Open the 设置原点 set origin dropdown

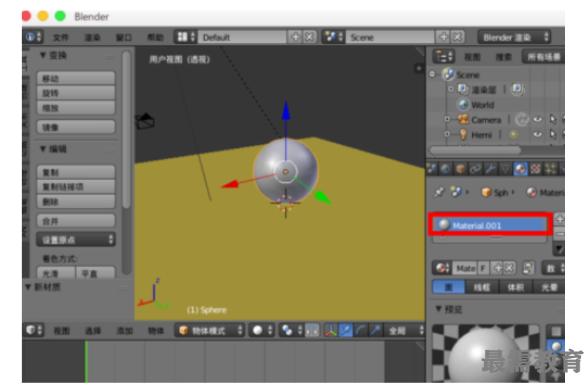(x=76, y=240)
